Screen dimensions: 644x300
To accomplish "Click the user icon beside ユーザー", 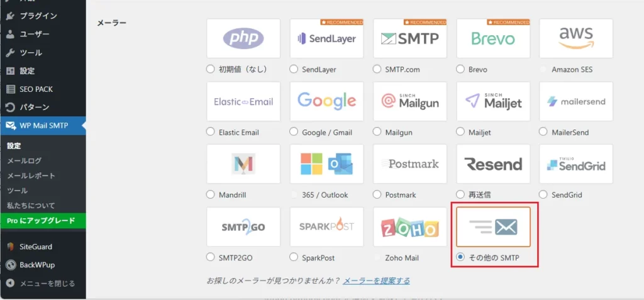I will click(x=11, y=35).
